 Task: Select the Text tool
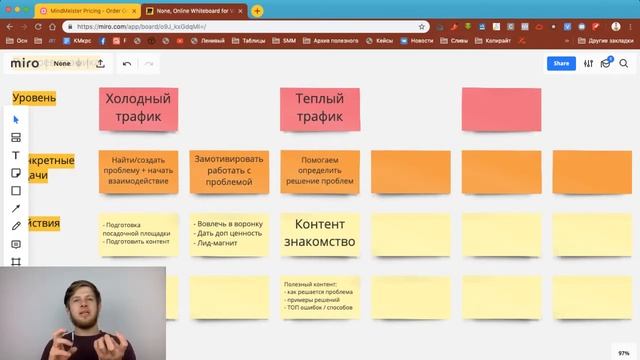click(16, 155)
